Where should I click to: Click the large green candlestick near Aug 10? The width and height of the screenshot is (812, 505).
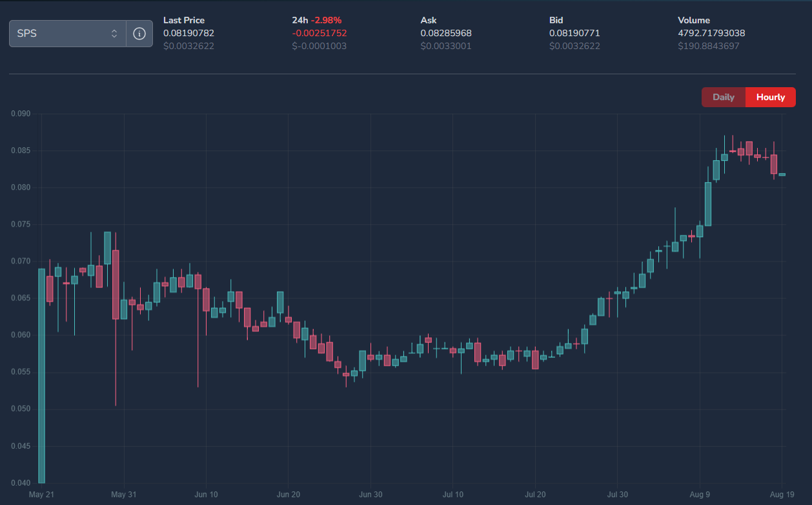(x=707, y=204)
